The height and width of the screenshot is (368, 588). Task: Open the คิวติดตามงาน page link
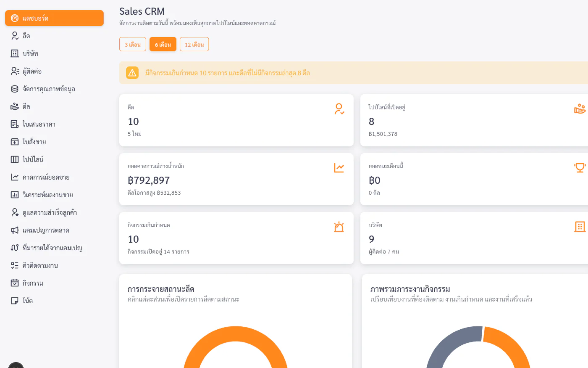coord(54,265)
